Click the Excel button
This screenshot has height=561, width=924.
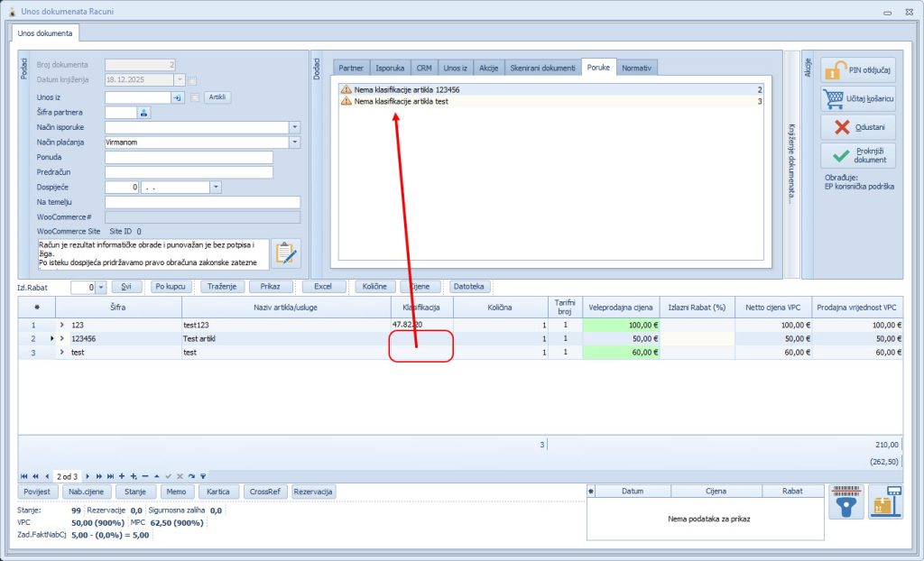[324, 287]
